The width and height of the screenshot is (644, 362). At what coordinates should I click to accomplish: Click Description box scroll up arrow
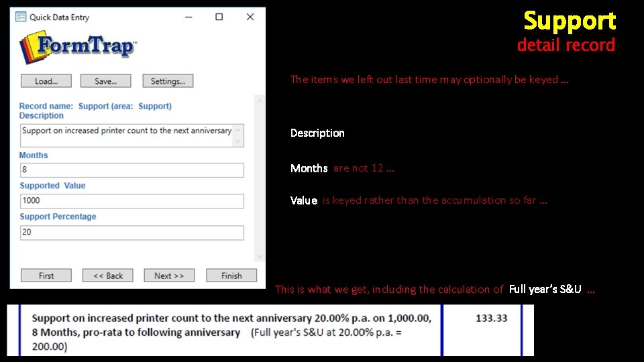237,129
